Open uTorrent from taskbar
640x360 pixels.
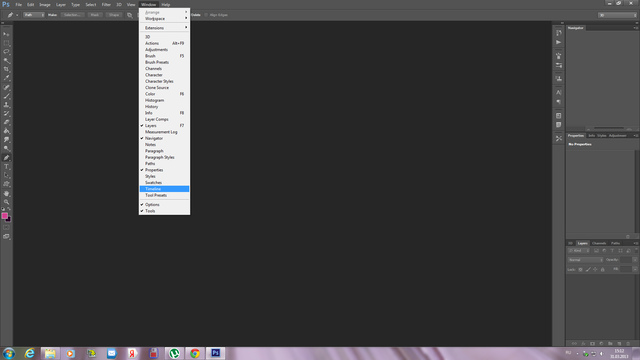coord(174,353)
